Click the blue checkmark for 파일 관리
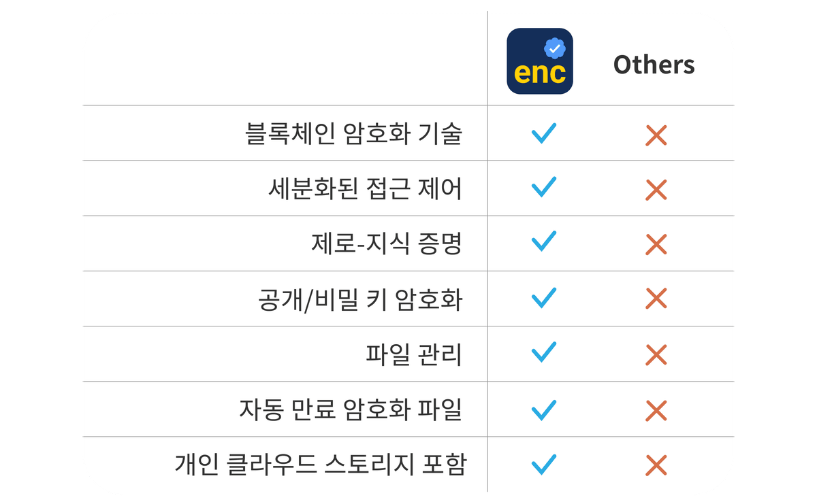The height and width of the screenshot is (504, 817). (x=543, y=352)
